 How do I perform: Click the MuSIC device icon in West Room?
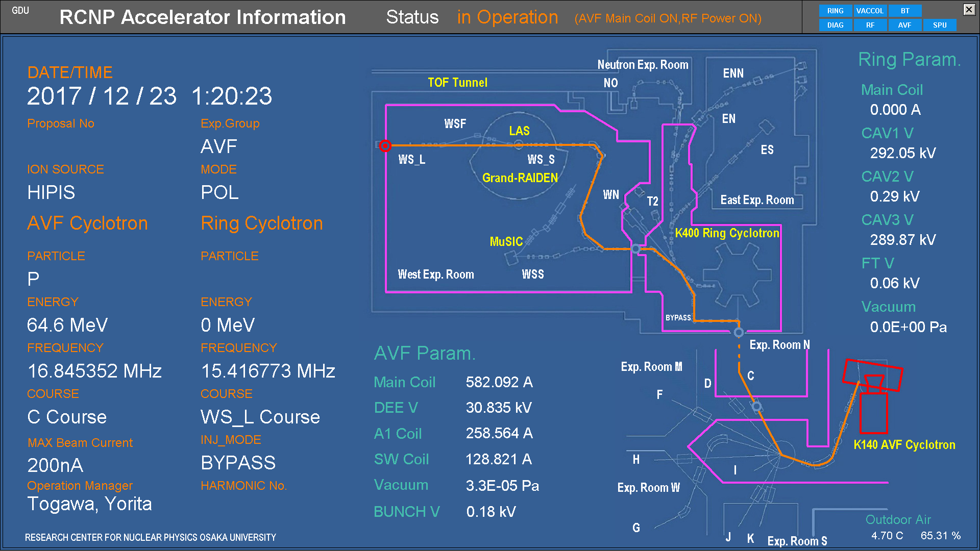coord(511,259)
